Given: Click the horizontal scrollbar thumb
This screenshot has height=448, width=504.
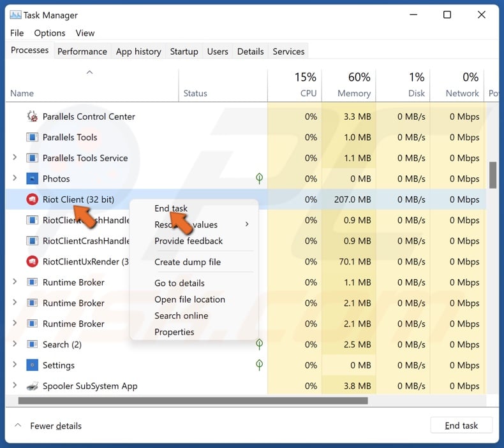Looking at the screenshot, I should pyautogui.click(x=193, y=400).
